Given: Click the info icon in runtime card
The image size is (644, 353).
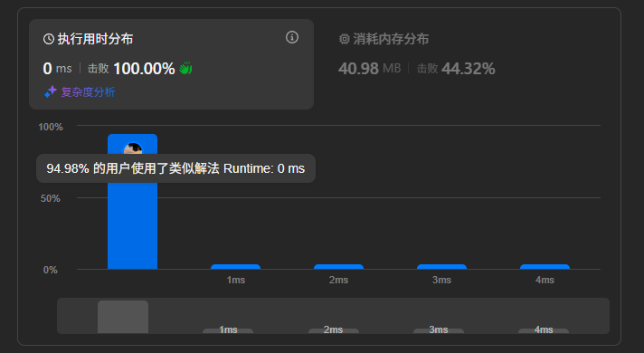Looking at the screenshot, I should pyautogui.click(x=292, y=37).
